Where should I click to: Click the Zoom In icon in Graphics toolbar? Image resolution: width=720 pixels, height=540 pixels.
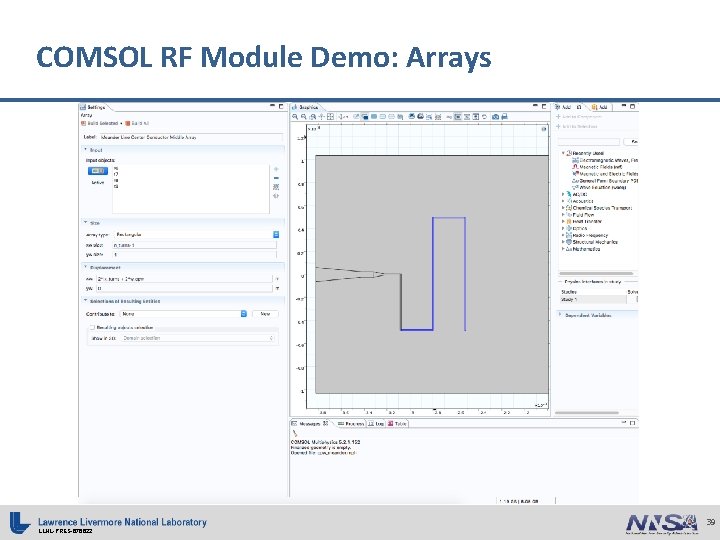[x=295, y=117]
